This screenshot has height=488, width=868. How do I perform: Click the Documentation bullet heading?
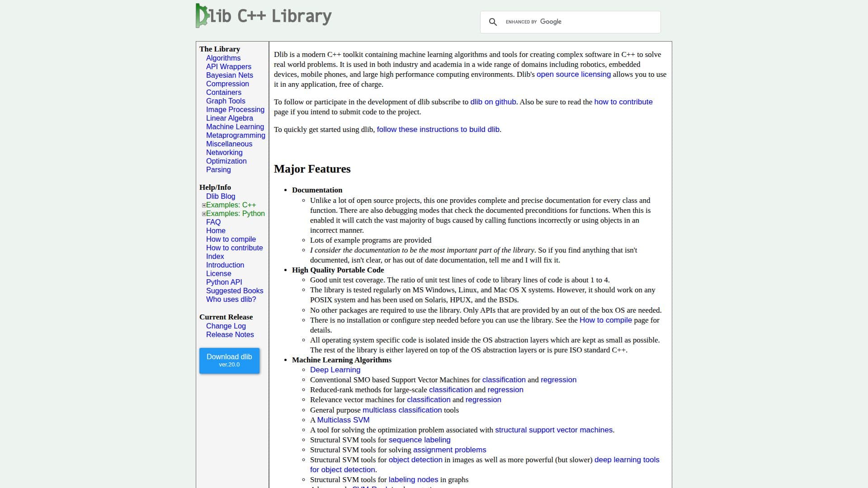(x=317, y=190)
